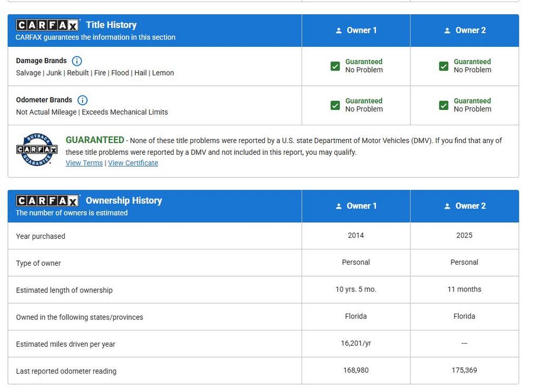The width and height of the screenshot is (539, 392).
Task: Click year 2014 for Owner 1
Action: pos(356,235)
